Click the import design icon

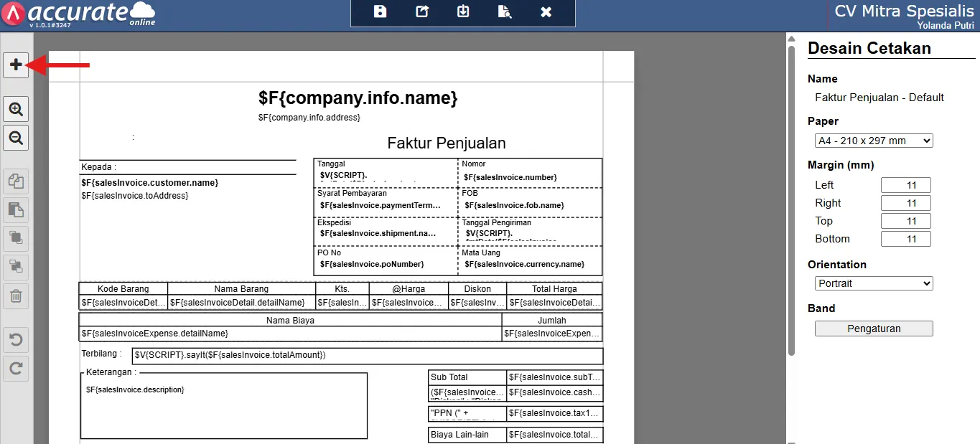click(x=463, y=11)
